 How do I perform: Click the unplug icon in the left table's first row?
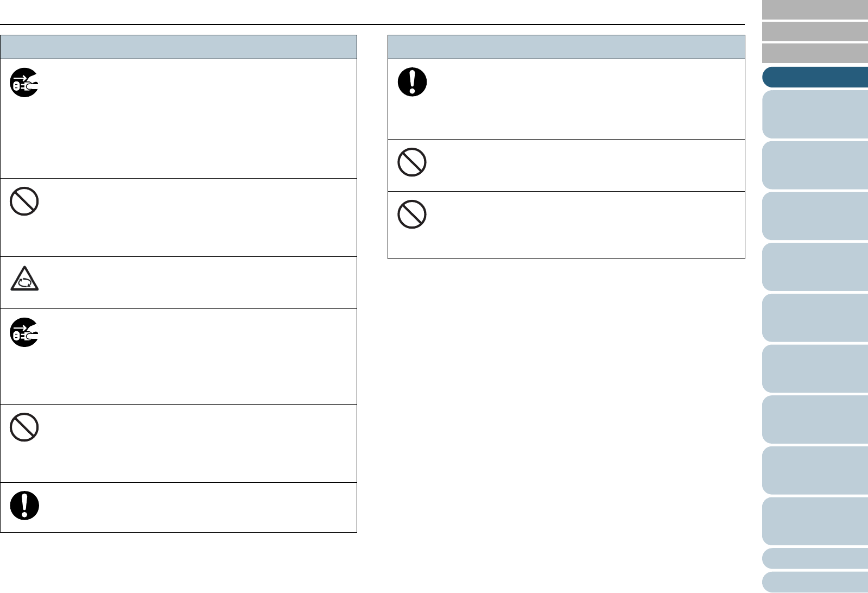pyautogui.click(x=24, y=83)
